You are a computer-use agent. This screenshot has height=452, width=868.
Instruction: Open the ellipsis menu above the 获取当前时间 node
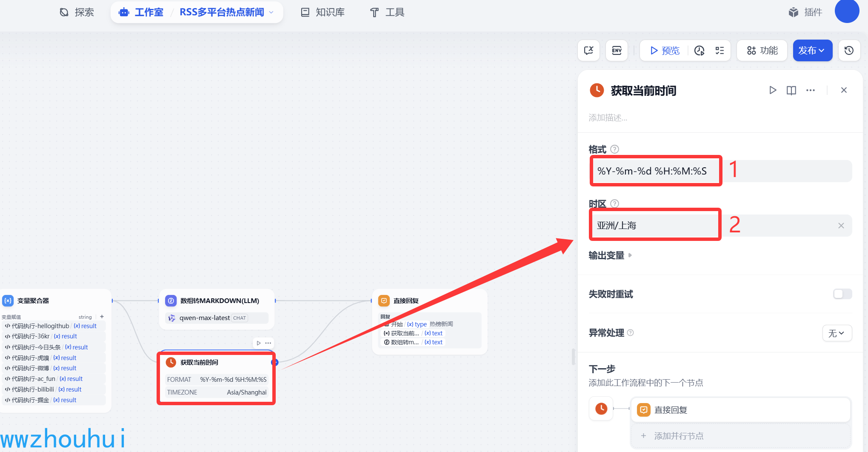click(268, 343)
